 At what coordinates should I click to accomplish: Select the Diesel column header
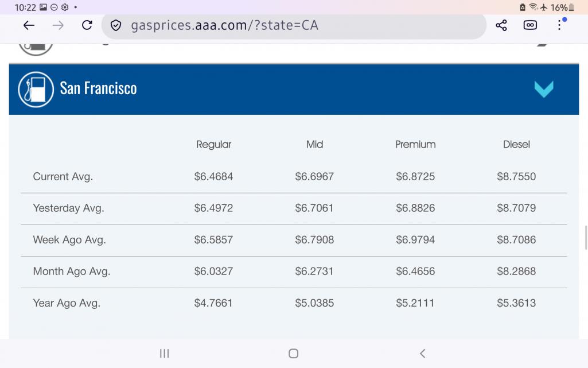516,145
